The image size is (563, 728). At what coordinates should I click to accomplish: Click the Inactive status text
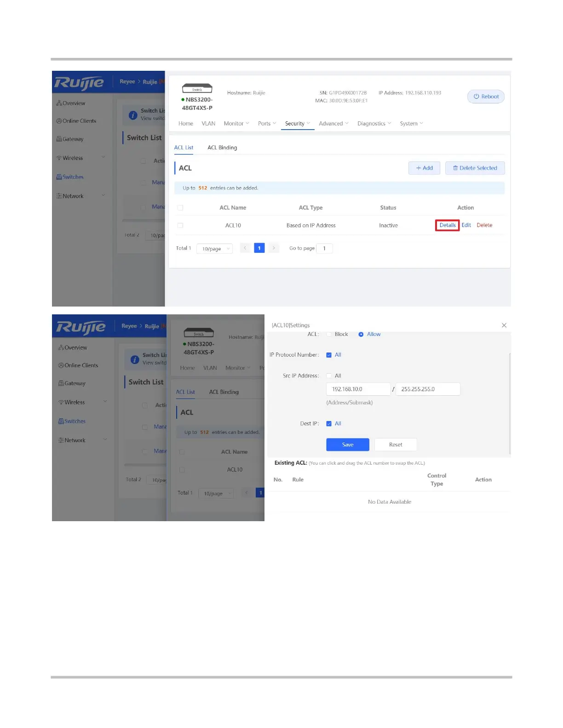[388, 226]
